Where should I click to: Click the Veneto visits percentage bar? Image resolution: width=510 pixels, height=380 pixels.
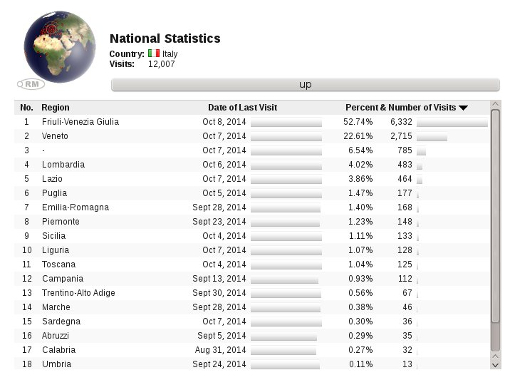(432, 137)
